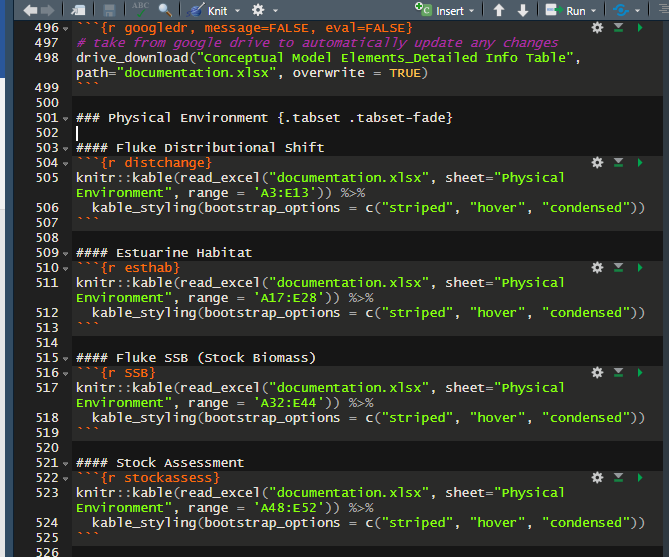Run the esthab chunk

(x=640, y=268)
